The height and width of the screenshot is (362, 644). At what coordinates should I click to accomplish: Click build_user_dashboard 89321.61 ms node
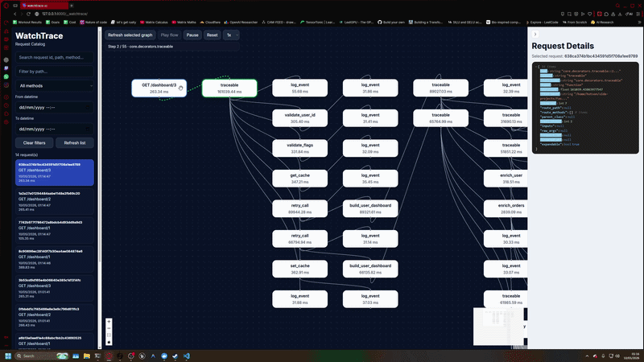pyautogui.click(x=370, y=208)
